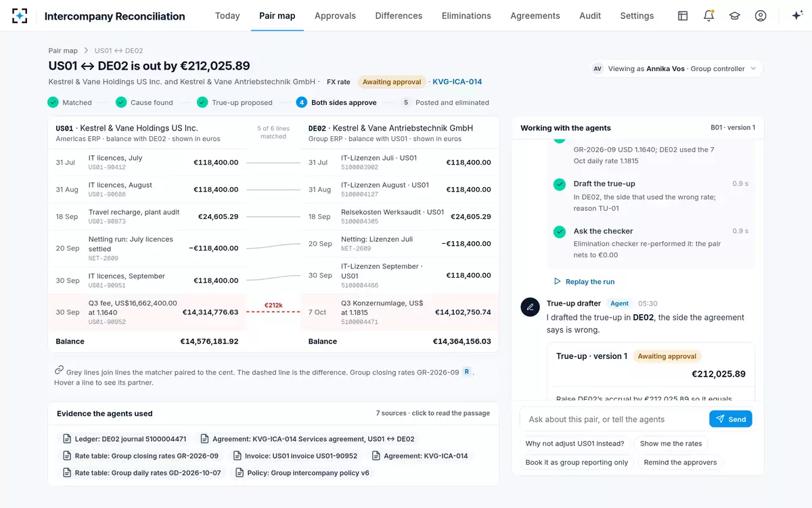Screen dimensions: 812x508
Task: Click the True-up drafter pencil avatar
Action: point(530,307)
